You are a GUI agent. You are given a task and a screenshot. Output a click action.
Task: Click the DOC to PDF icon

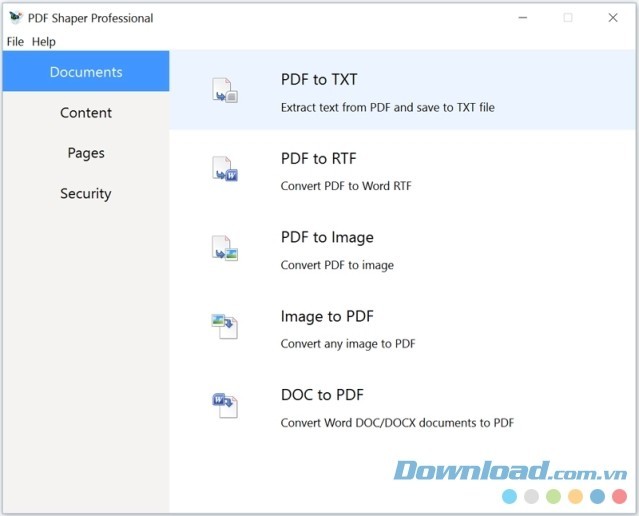click(x=225, y=405)
